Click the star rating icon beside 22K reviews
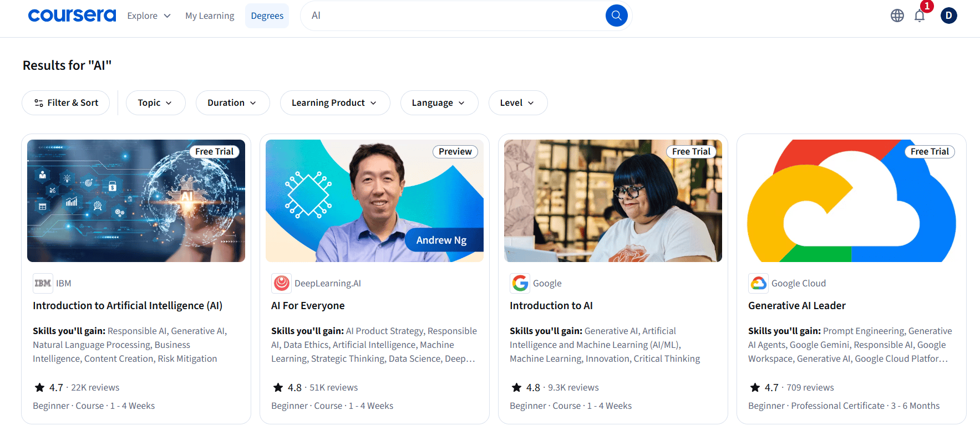The width and height of the screenshot is (980, 436). [39, 387]
